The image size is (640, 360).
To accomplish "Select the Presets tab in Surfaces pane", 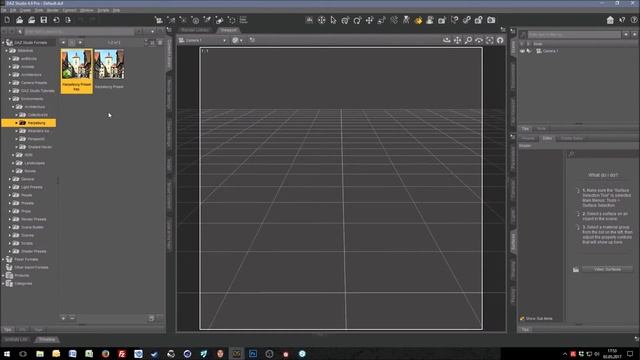I will [528, 138].
